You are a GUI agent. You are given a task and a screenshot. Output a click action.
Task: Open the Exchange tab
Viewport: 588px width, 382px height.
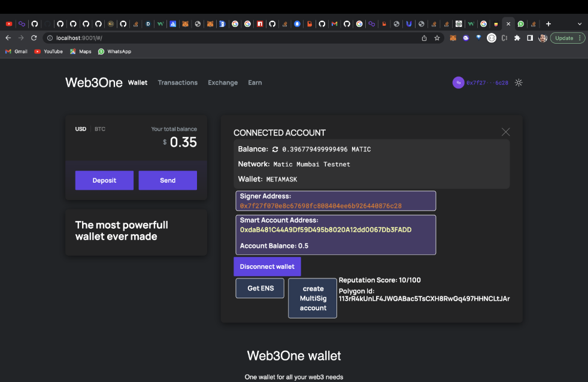[x=223, y=83]
